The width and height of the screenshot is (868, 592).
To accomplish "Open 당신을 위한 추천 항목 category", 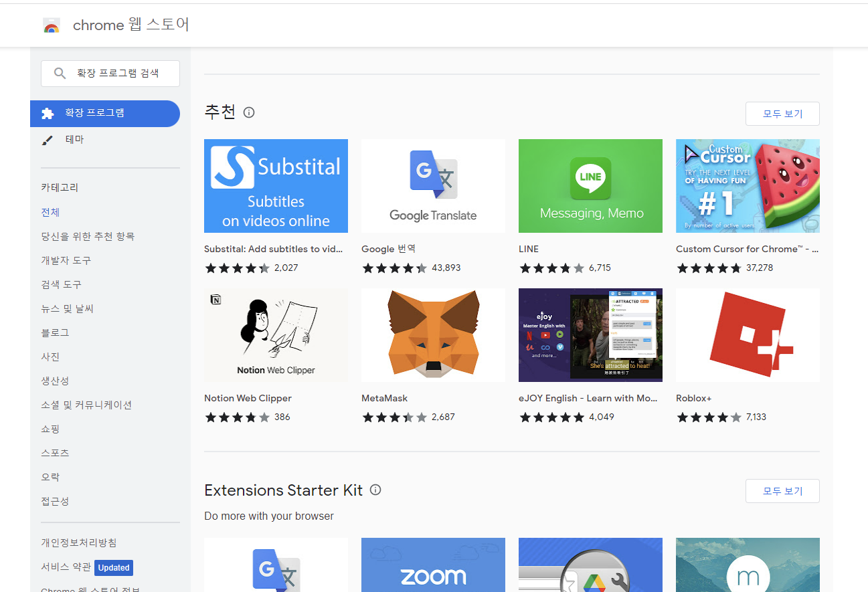I will (x=88, y=236).
